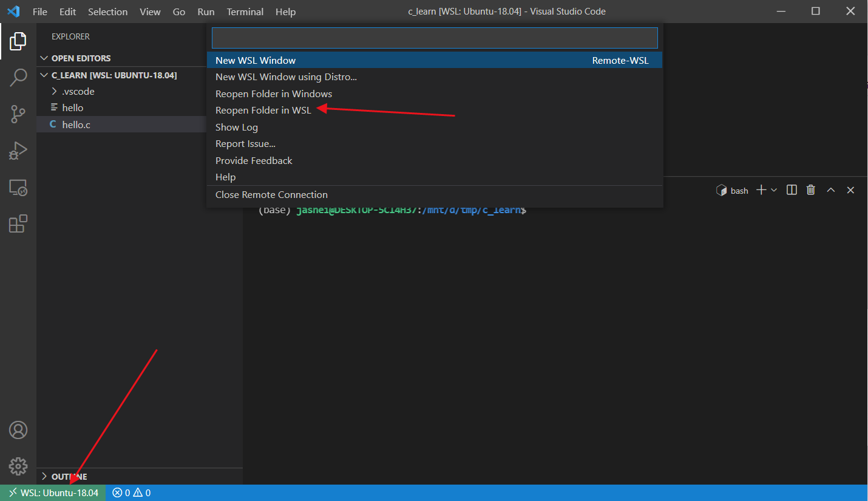This screenshot has width=868, height=501.
Task: Open the Run and Debug view icon
Action: tap(18, 150)
